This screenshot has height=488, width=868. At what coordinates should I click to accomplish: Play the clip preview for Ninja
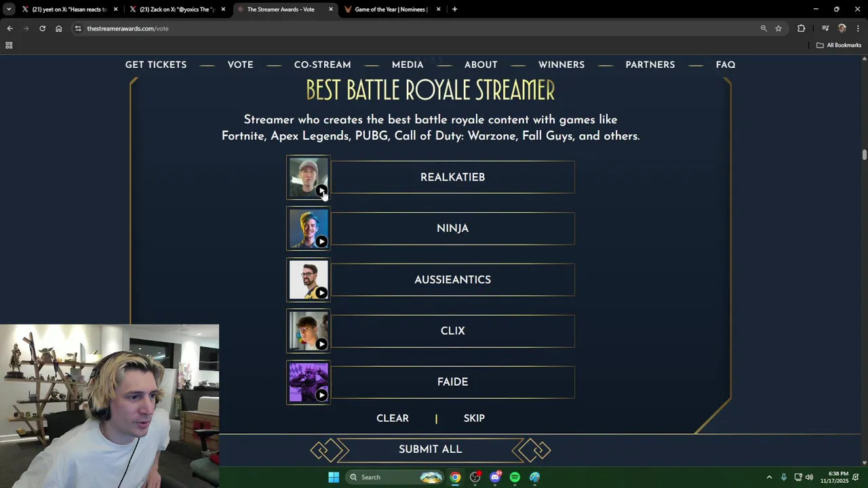[x=321, y=242]
